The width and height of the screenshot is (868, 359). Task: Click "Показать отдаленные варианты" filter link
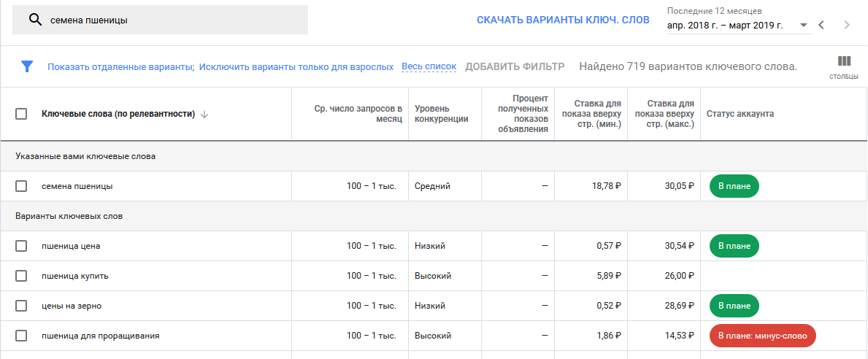120,67
